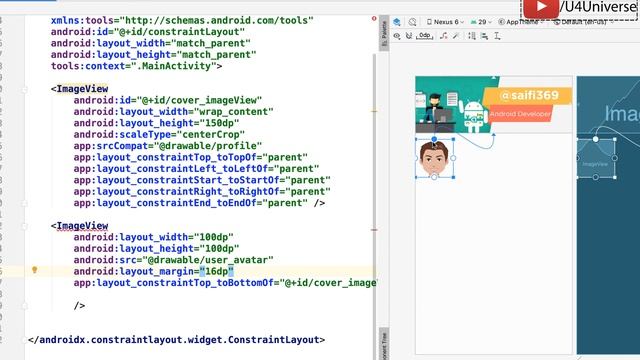Click the first ImageView tag name
The height and width of the screenshot is (360, 640).
click(82, 89)
